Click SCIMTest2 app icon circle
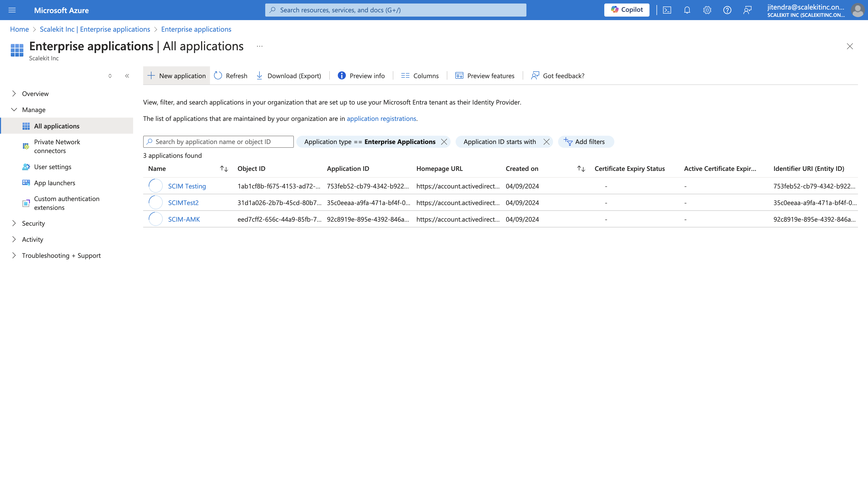Screen dimensions: 868x482 click(156, 203)
